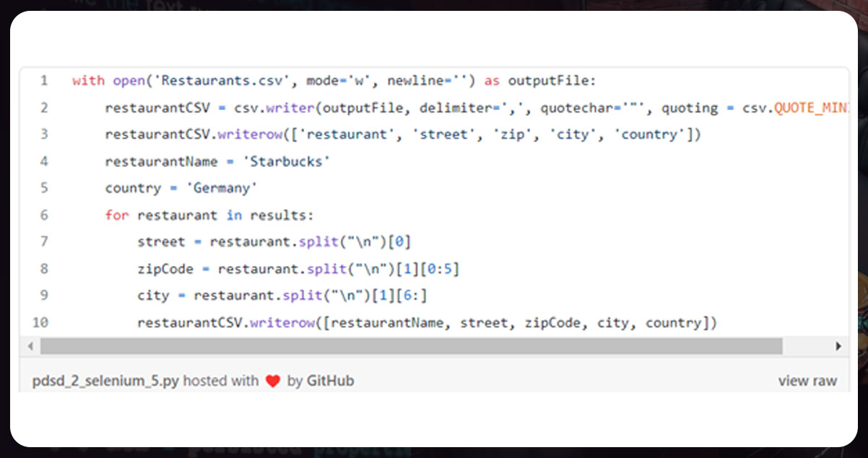Click line number 10 in the gutter
The width and height of the screenshot is (868, 458).
pos(40,322)
